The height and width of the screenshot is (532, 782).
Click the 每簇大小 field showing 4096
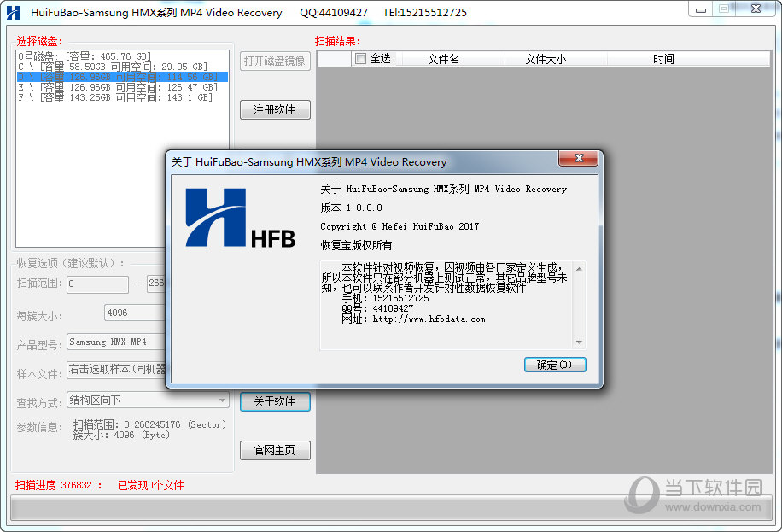pos(135,313)
